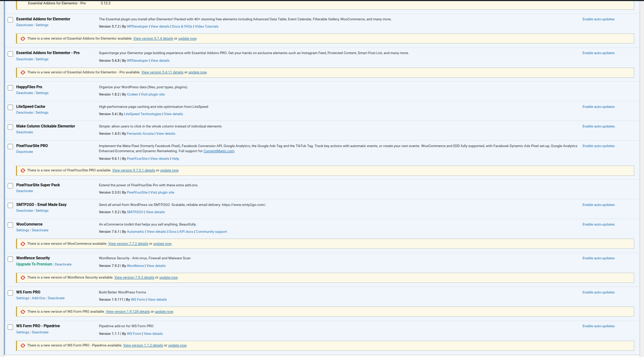The width and height of the screenshot is (644, 357).
Task: Click update now for WooCommerce
Action: tap(162, 244)
